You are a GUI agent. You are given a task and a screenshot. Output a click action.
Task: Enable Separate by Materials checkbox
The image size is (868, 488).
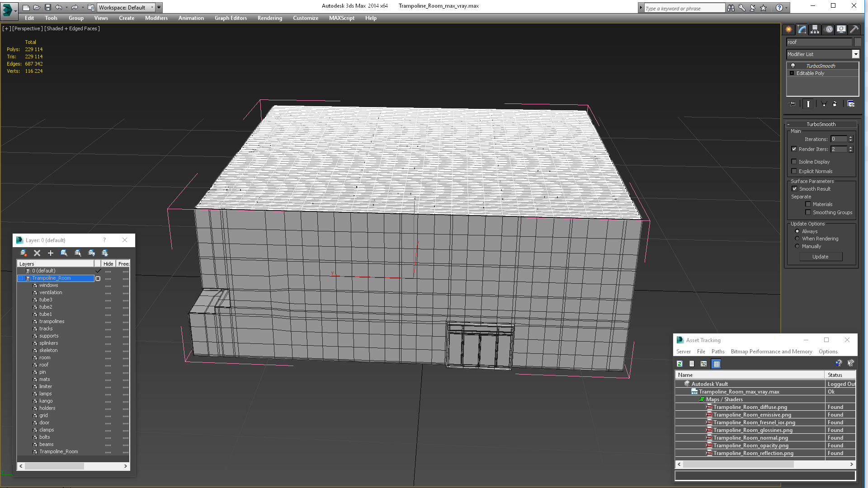(x=808, y=204)
